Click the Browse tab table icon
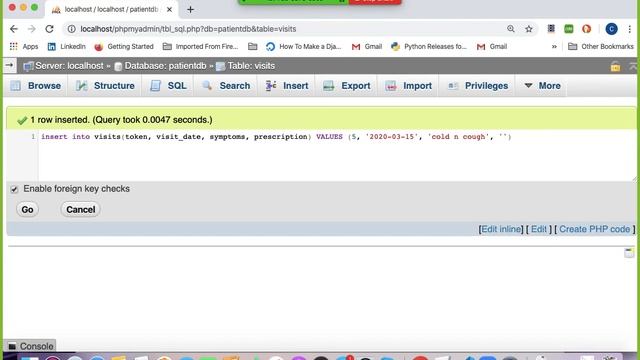Screen dimensions: 640x360 click(16, 86)
